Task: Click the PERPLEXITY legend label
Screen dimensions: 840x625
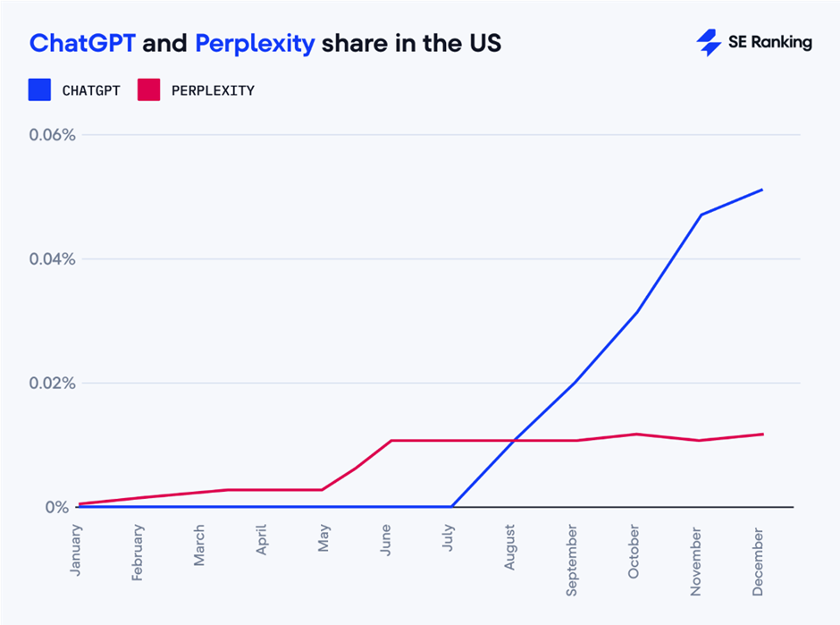Action: [x=213, y=90]
